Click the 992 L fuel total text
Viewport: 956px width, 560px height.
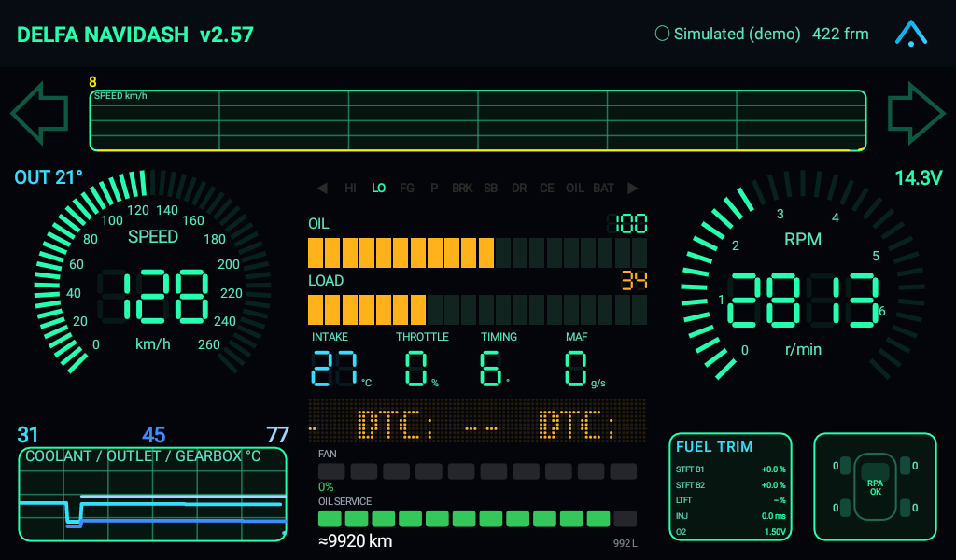click(626, 543)
